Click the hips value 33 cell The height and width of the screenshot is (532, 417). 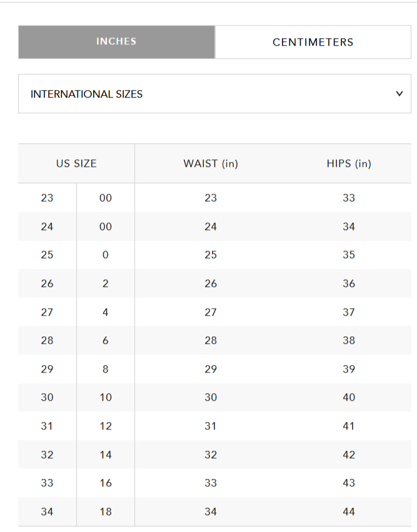point(348,198)
